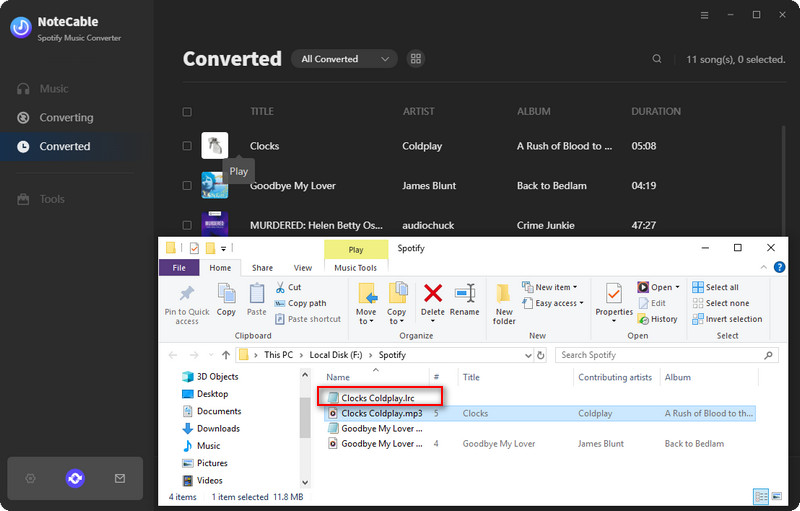Click the red Delete icon in Explorer ribbon
Image resolution: width=800 pixels, height=511 pixels.
pos(433,294)
